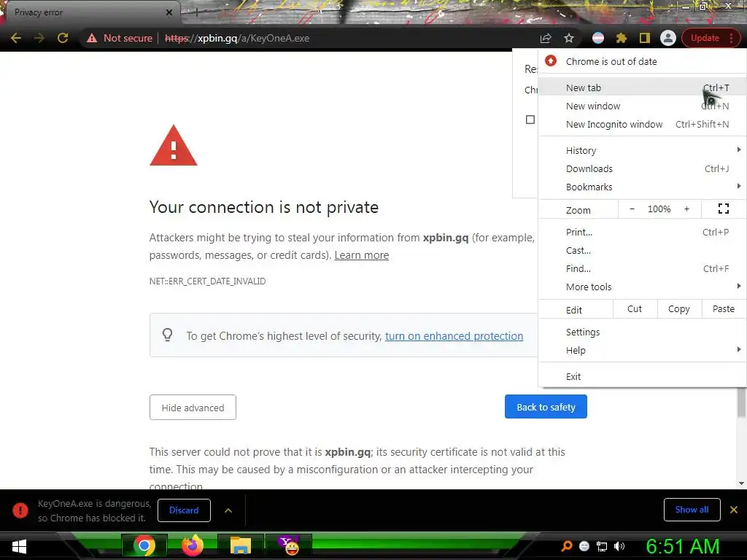This screenshot has height=560, width=747.
Task: Open the striped extension icon in toolbar
Action: [598, 38]
